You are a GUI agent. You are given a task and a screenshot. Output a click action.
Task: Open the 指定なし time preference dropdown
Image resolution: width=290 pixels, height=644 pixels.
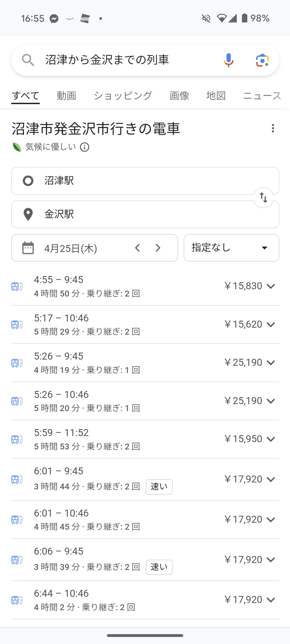pos(231,248)
